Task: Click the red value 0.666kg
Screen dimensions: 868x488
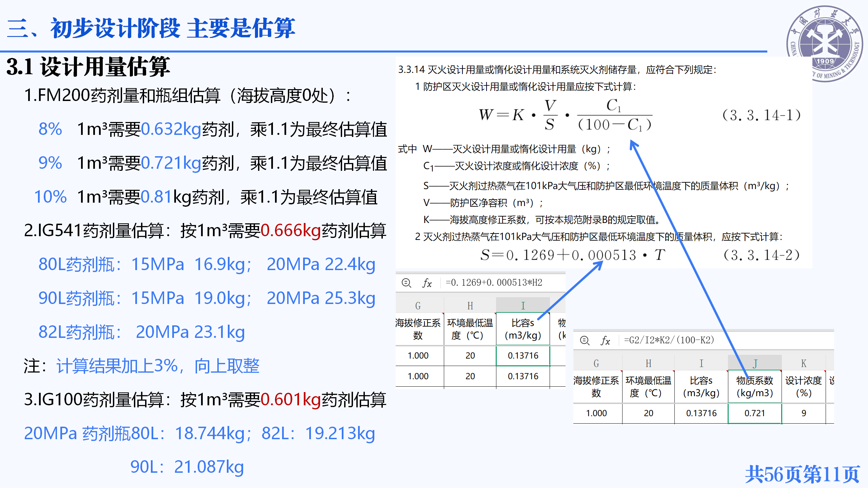Action: click(291, 231)
